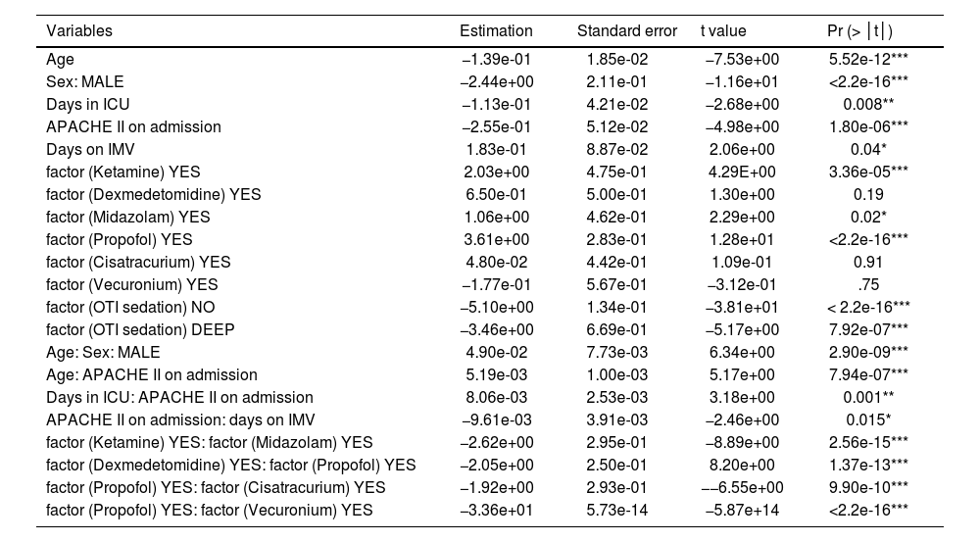This screenshot has height=542, width=980.
Task: Select the "Sex: MALE" row label
Action: tap(85, 81)
